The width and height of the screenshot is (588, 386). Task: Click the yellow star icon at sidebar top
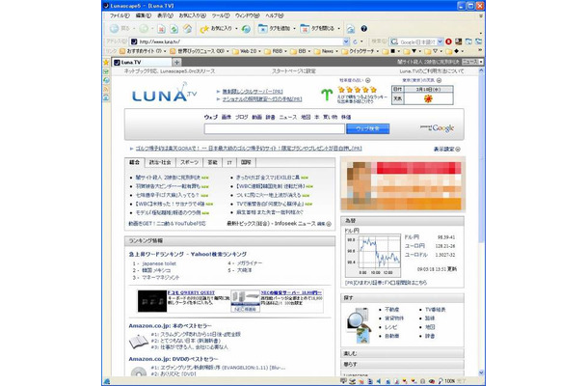click(106, 62)
